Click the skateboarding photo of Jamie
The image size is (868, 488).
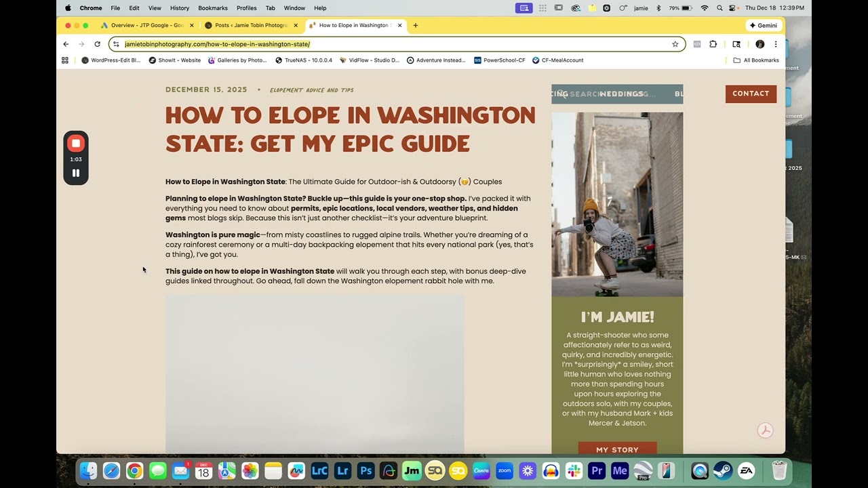tap(617, 204)
